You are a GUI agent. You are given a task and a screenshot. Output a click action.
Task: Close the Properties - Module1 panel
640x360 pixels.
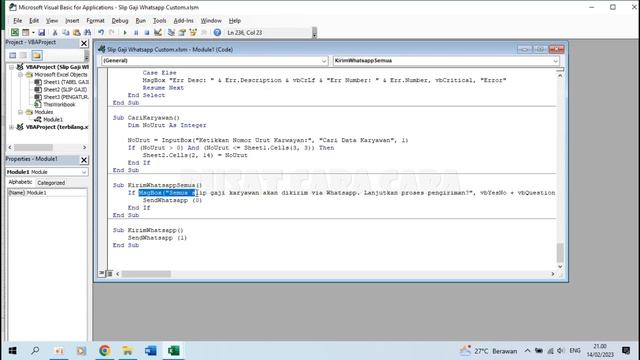[84, 160]
